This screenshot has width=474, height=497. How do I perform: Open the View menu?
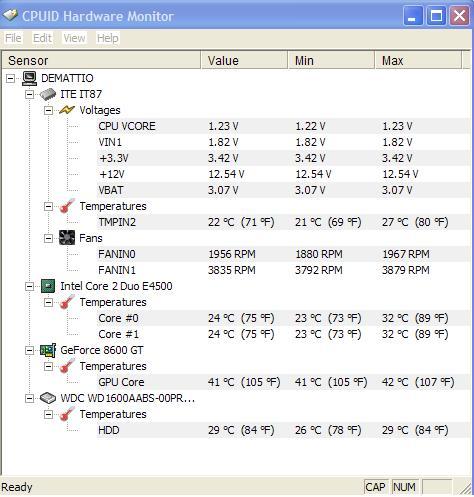(74, 38)
